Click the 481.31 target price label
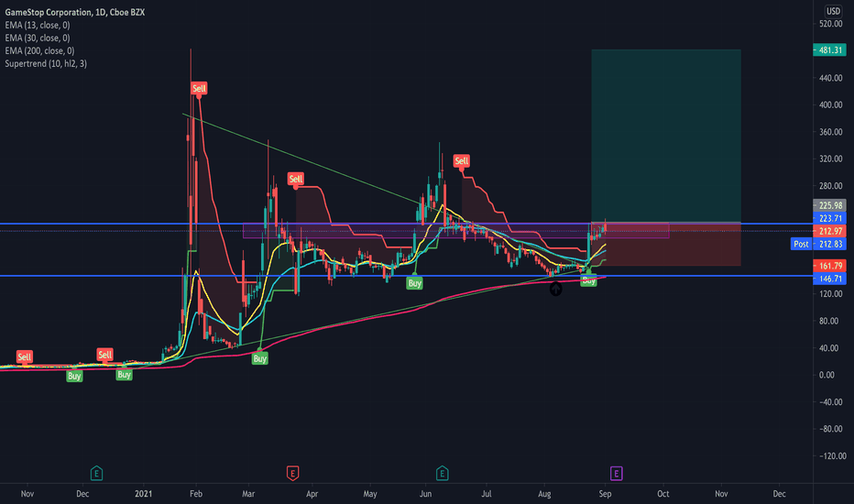 pyautogui.click(x=829, y=50)
